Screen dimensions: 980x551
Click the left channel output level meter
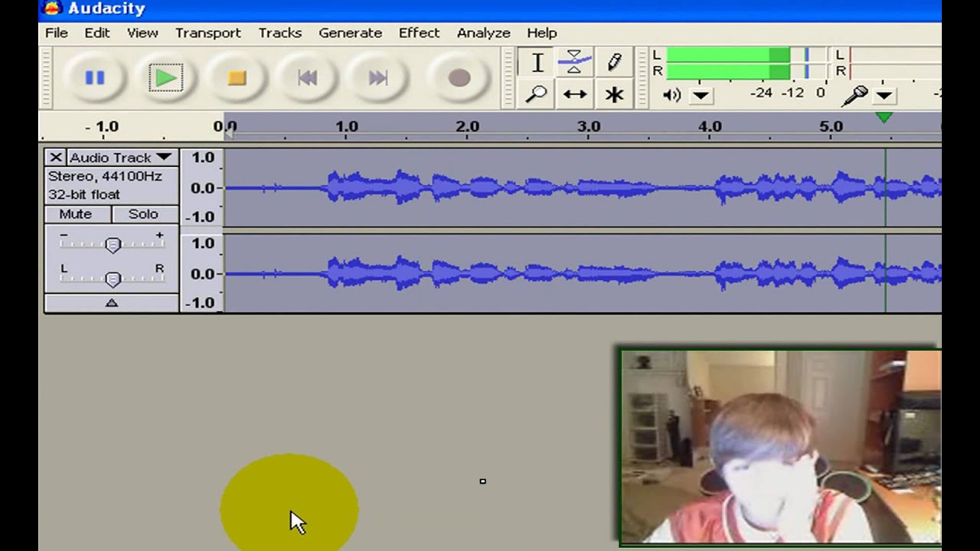pyautogui.click(x=746, y=55)
